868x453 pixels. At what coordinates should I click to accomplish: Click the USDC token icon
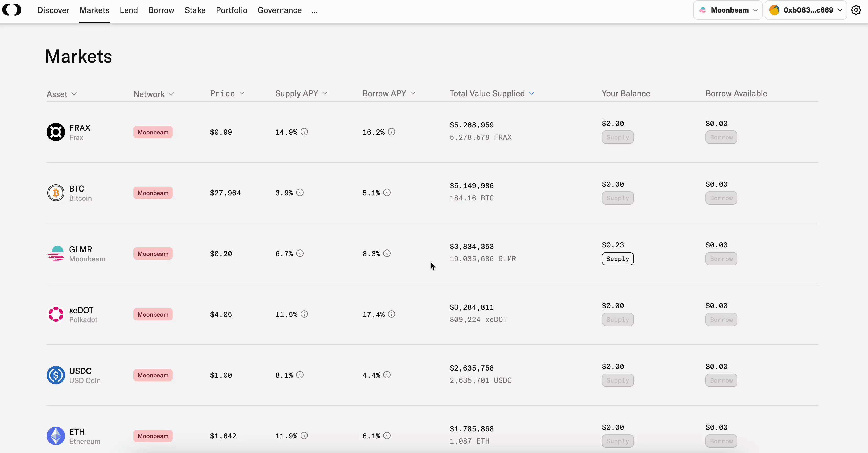[x=56, y=375]
